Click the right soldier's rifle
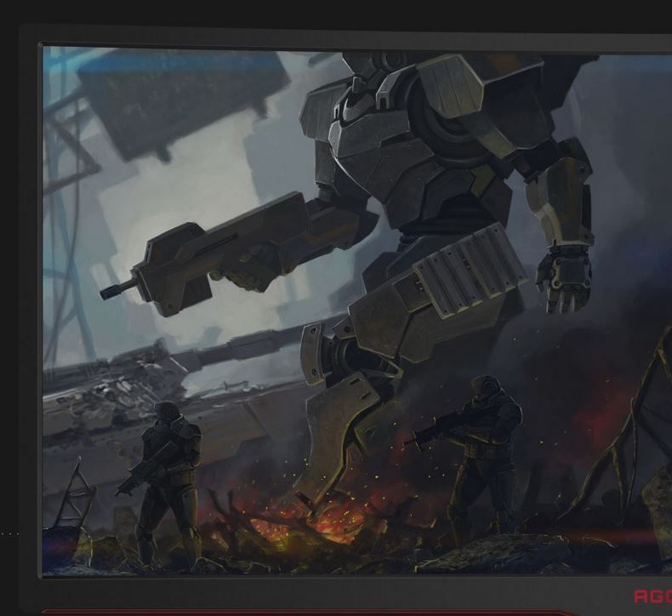This screenshot has height=616, width=672. [436, 431]
